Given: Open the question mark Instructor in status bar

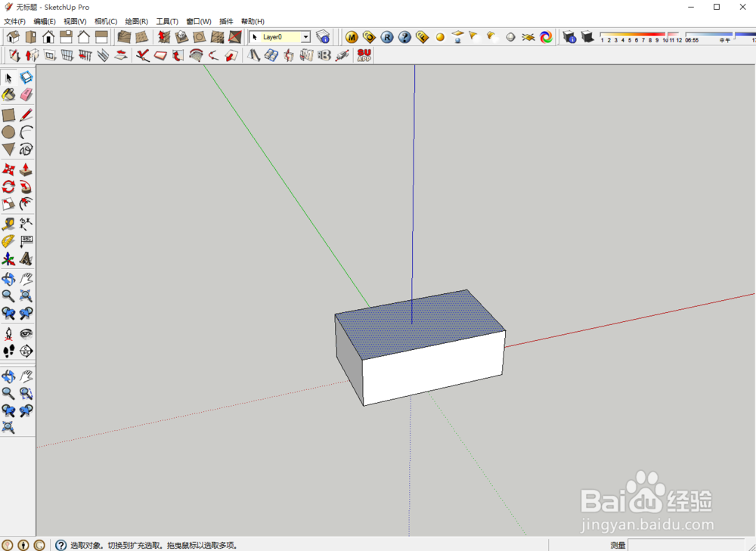Looking at the screenshot, I should point(60,545).
